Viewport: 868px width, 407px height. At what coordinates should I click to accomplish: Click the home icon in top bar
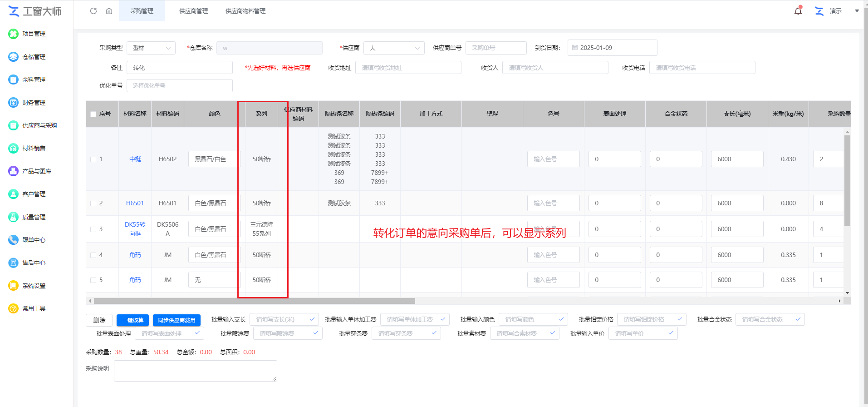click(x=109, y=11)
